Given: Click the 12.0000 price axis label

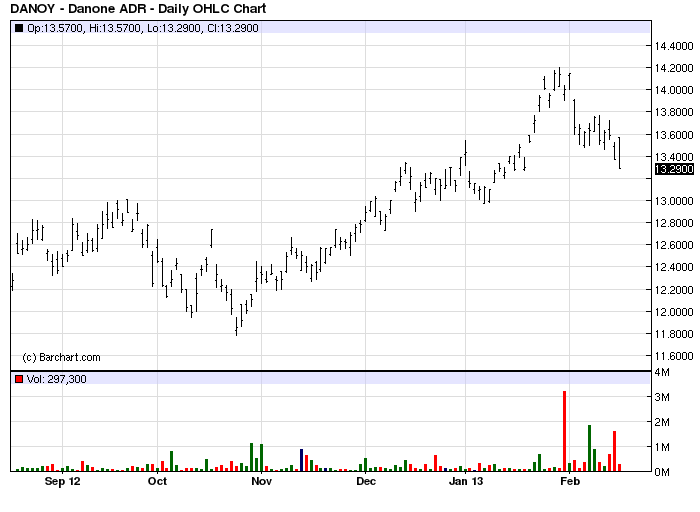Looking at the screenshot, I should tap(674, 312).
